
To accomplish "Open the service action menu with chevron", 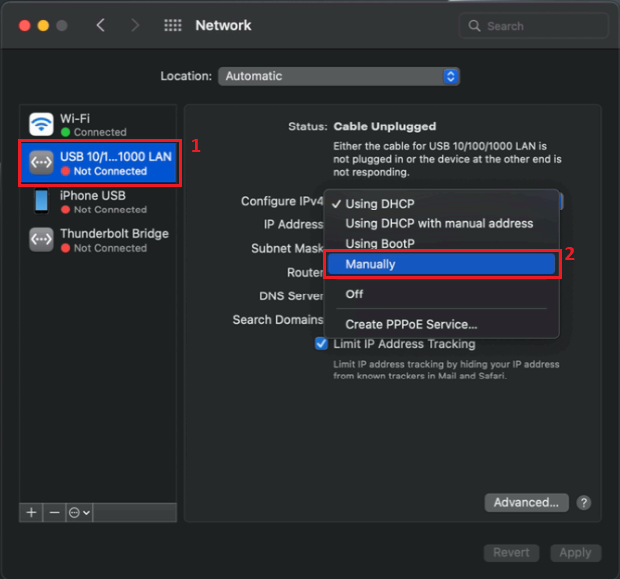I will coord(80,512).
